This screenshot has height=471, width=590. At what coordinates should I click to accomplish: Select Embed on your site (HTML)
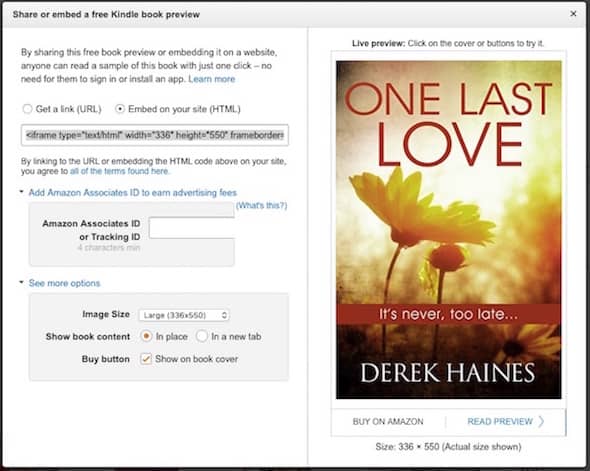point(120,109)
